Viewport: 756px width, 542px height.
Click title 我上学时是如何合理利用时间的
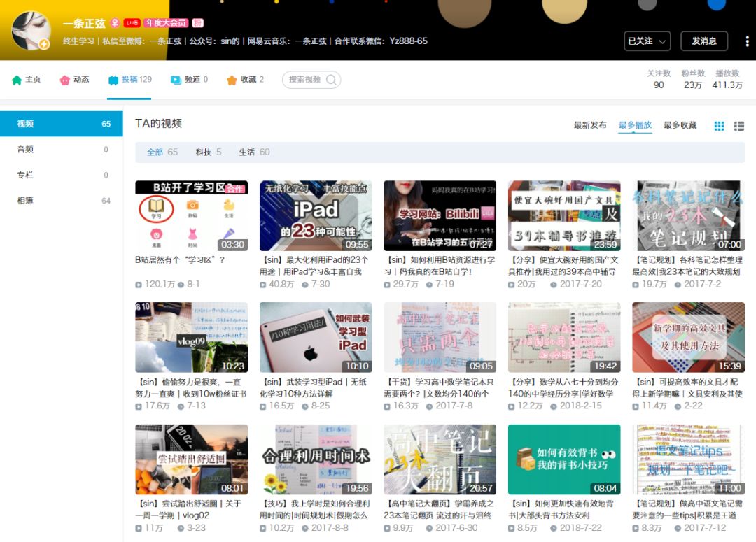tap(315, 509)
